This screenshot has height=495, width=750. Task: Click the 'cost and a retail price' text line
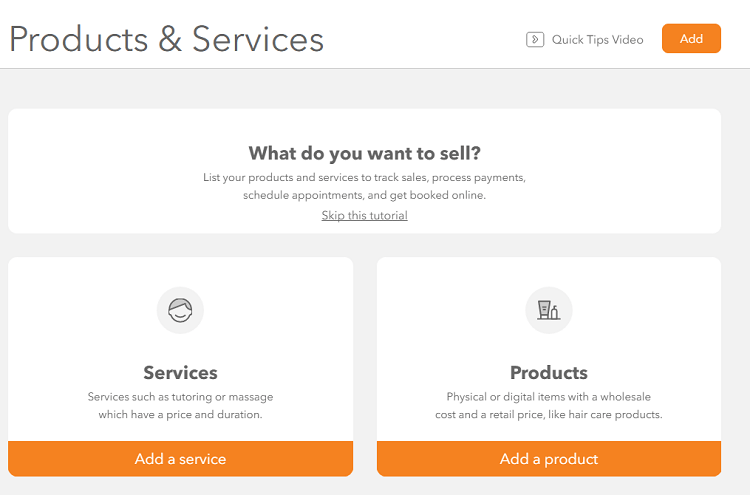pyautogui.click(x=549, y=414)
